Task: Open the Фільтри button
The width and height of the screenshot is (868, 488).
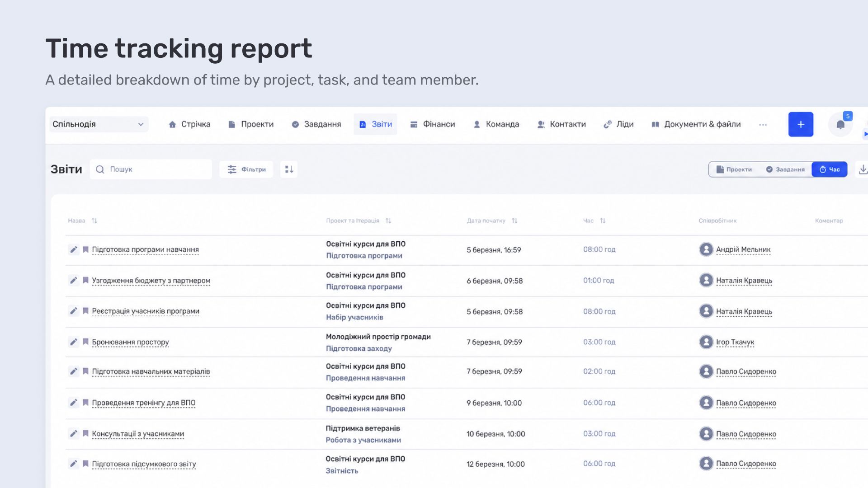Action: click(x=246, y=169)
